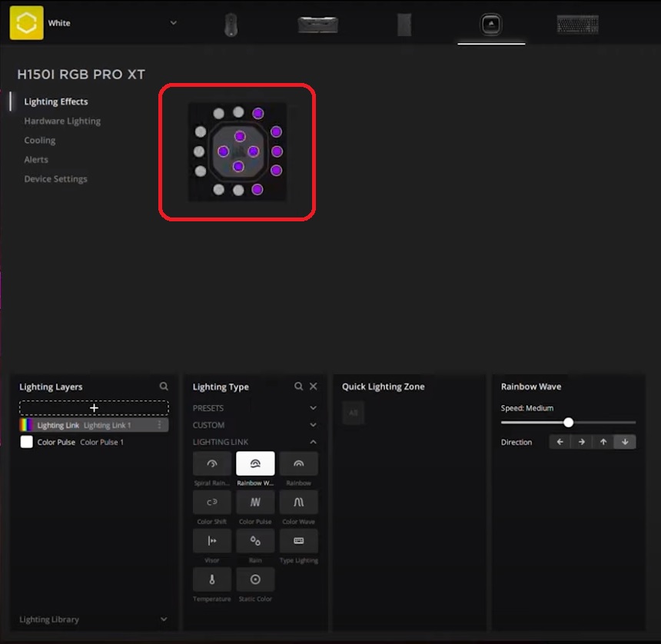Add a new lighting layer
Image resolution: width=661 pixels, height=644 pixels.
[x=94, y=408]
